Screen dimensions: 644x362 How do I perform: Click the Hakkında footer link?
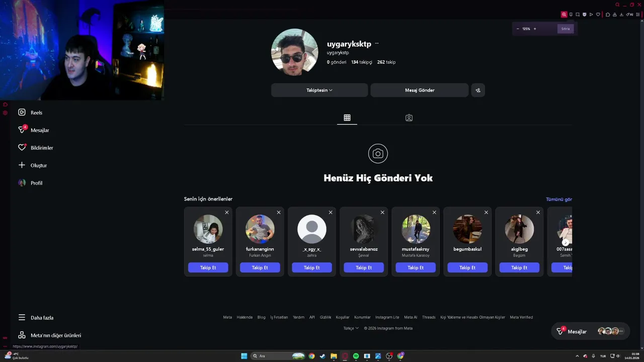(245, 317)
